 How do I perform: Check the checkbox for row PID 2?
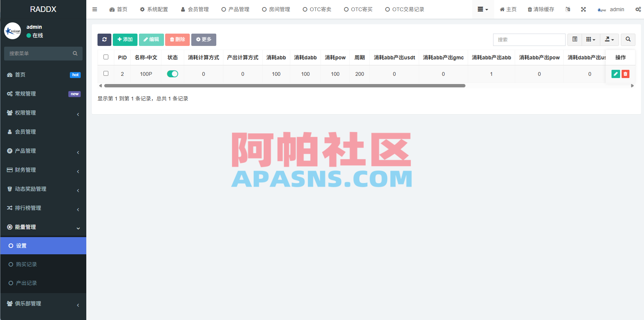[x=106, y=74]
